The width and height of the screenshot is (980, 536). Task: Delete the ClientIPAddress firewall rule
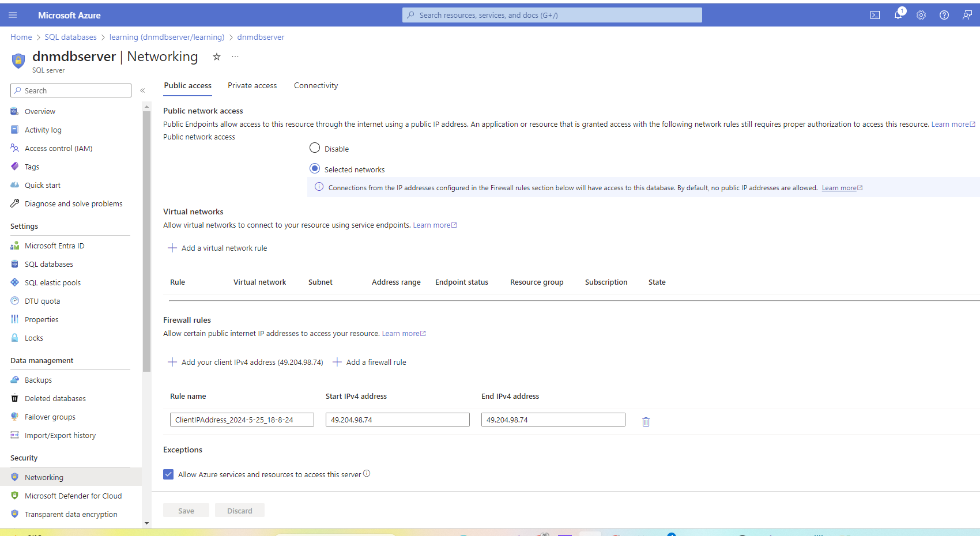click(x=646, y=422)
